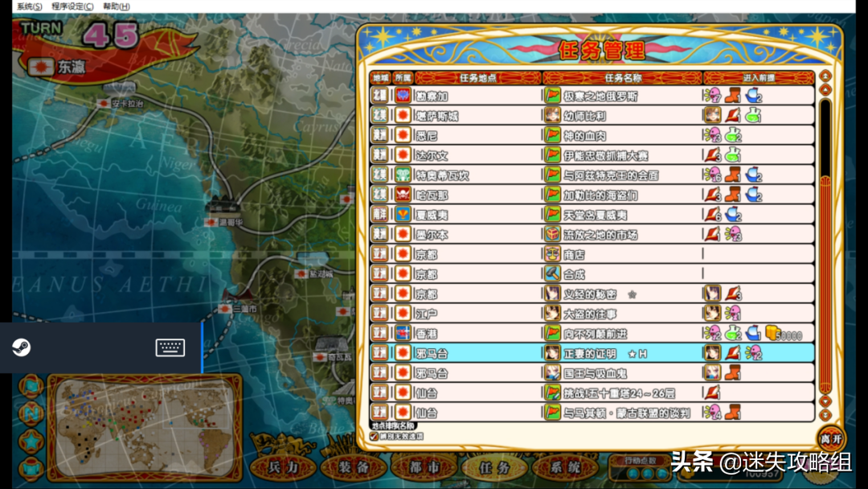Image resolution: width=868 pixels, height=489 pixels.
Task: Click the N compass round icon
Action: [31, 413]
